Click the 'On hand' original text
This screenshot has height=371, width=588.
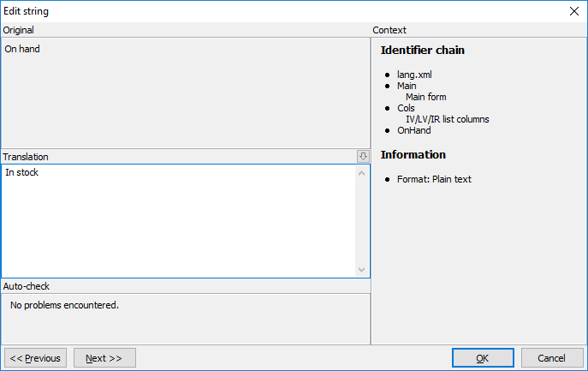pyautogui.click(x=22, y=49)
